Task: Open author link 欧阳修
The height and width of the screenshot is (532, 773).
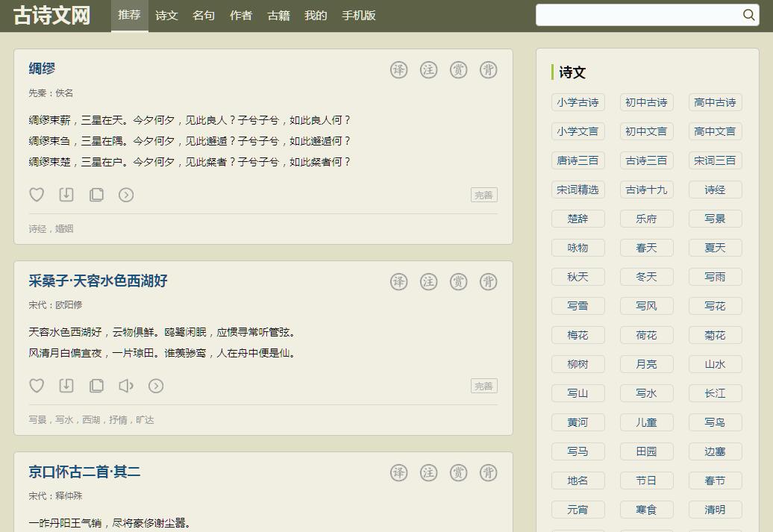Action: click(69, 305)
